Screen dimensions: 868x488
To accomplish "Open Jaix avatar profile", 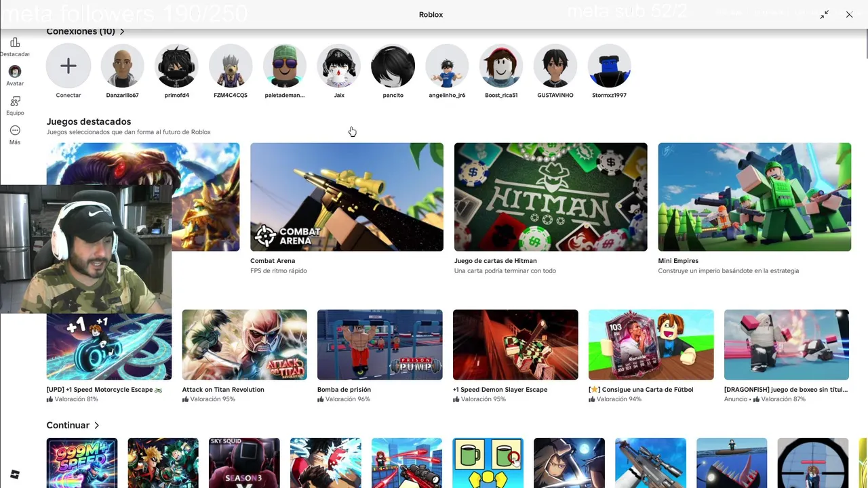I will [x=339, y=66].
